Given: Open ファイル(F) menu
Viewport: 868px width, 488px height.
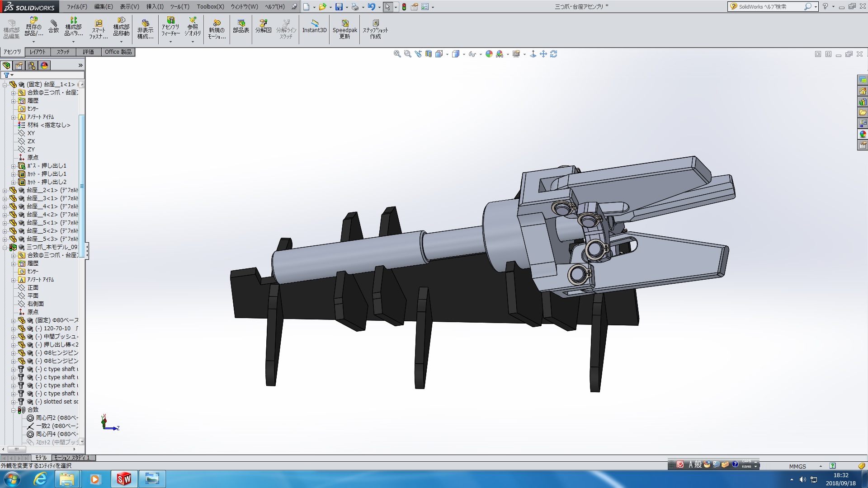Looking at the screenshot, I should (77, 6).
